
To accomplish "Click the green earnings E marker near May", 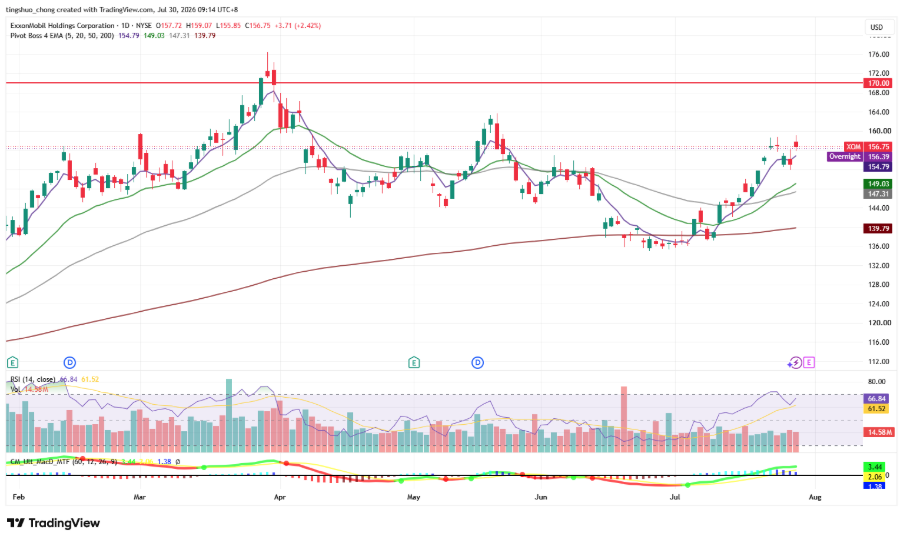I will tap(413, 363).
